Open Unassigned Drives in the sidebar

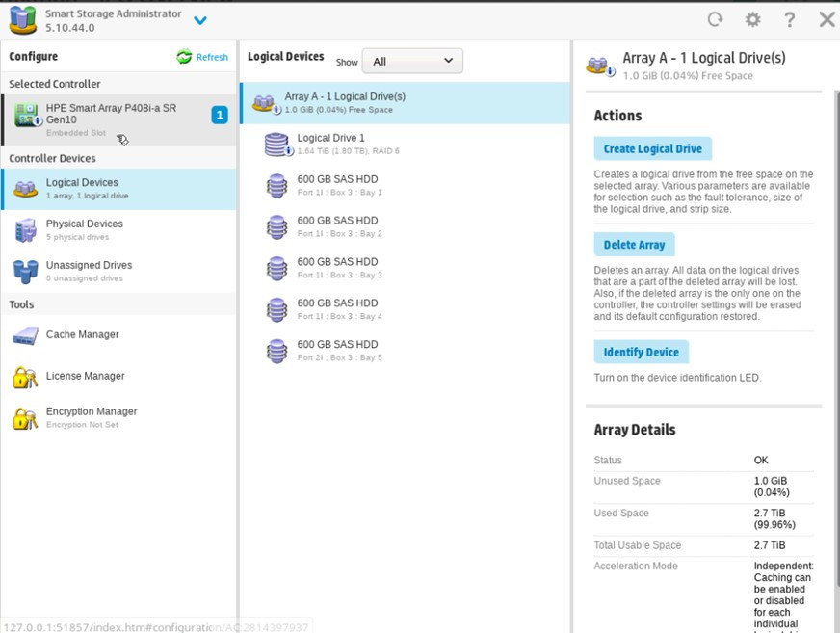pyautogui.click(x=118, y=271)
